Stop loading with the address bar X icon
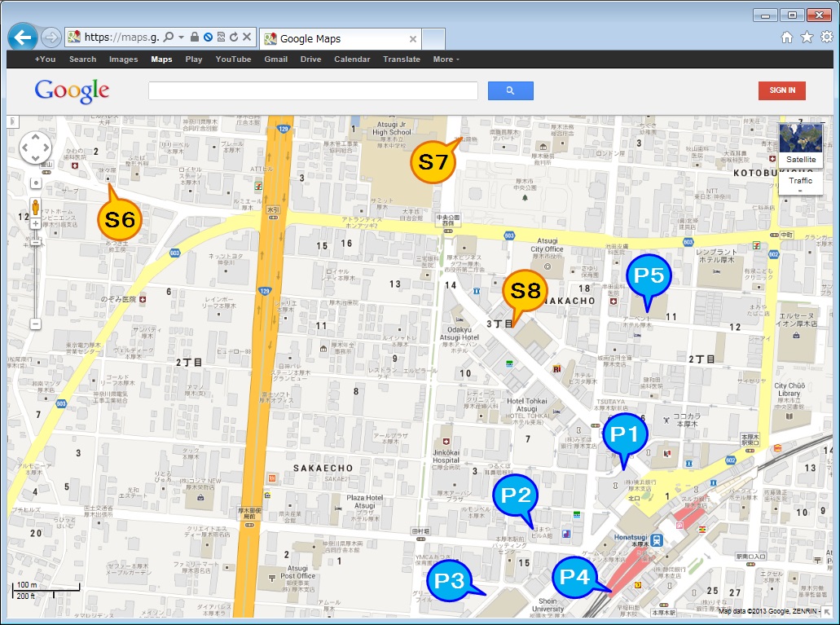The image size is (840, 625). [246, 37]
